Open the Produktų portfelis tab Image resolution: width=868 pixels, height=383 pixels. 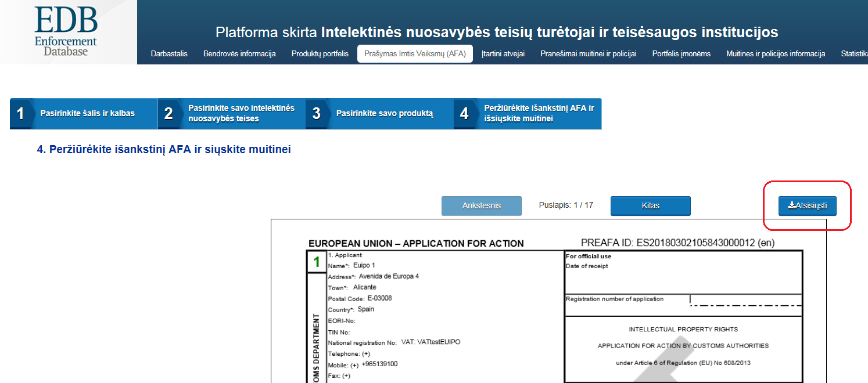[320, 54]
